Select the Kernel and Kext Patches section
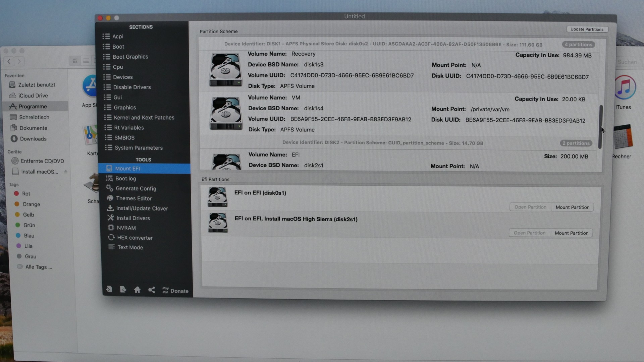Viewport: 644px width, 362px height. (x=144, y=118)
